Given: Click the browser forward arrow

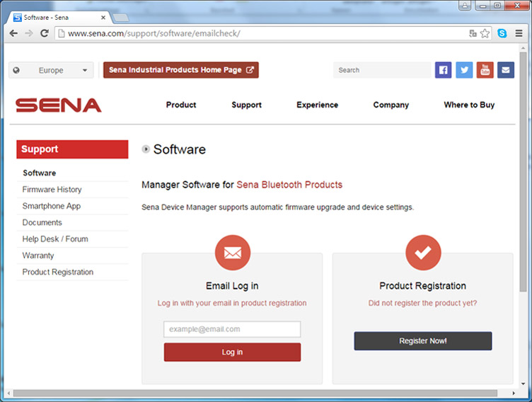Looking at the screenshot, I should click(29, 33).
